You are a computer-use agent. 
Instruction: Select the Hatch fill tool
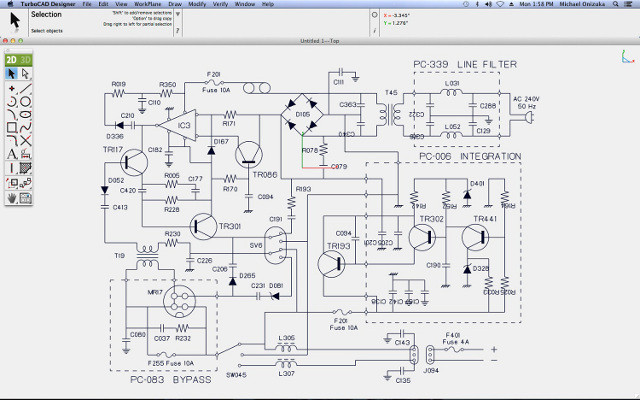[25, 168]
